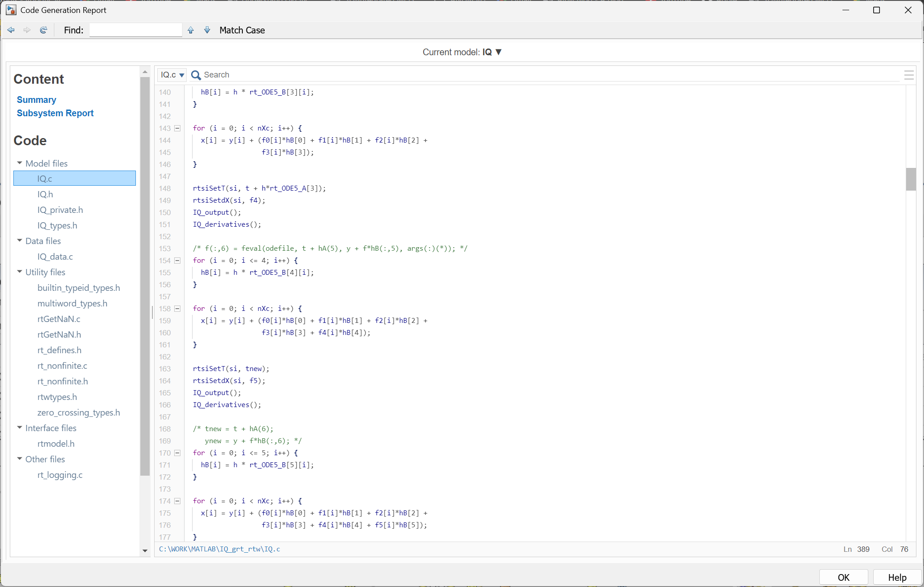Collapse code fold at line 174

point(177,501)
